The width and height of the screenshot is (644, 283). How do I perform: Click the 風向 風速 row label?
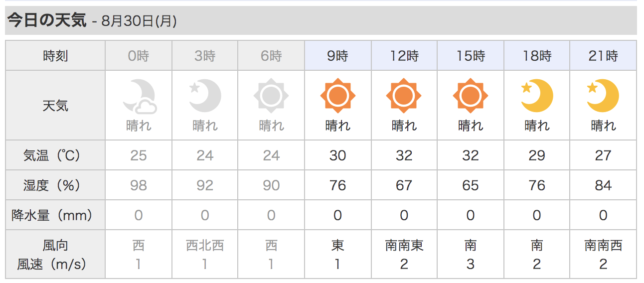(x=55, y=255)
